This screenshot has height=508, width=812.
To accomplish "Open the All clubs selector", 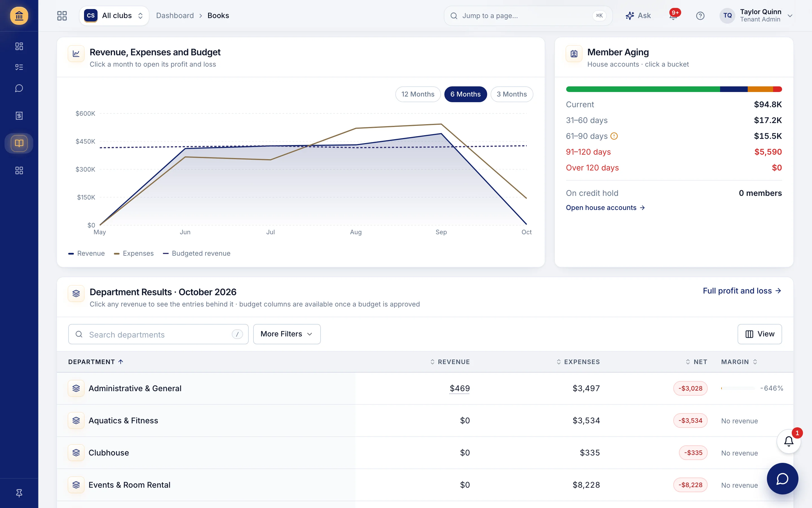I will pos(114,16).
